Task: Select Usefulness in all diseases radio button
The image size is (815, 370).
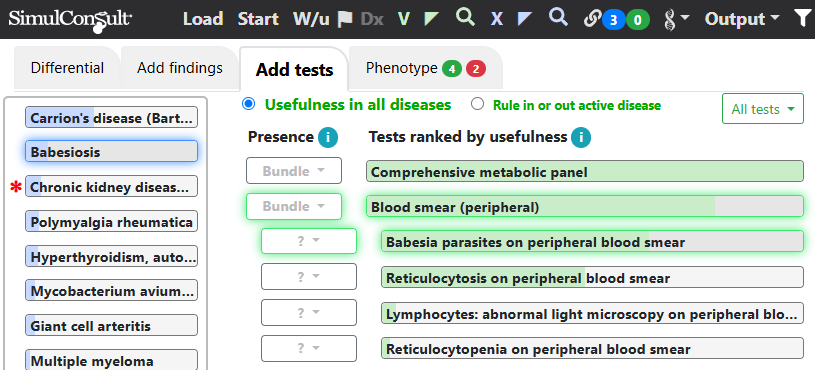Action: tap(249, 104)
